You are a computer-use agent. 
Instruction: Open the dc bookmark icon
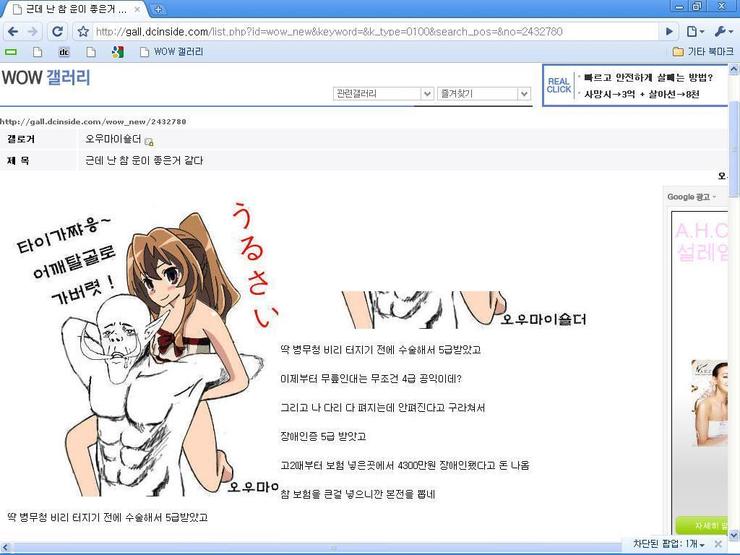(x=64, y=52)
